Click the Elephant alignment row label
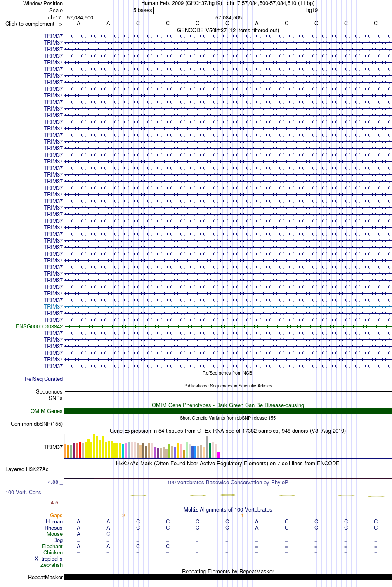This screenshot has height=587, width=392. click(x=52, y=546)
